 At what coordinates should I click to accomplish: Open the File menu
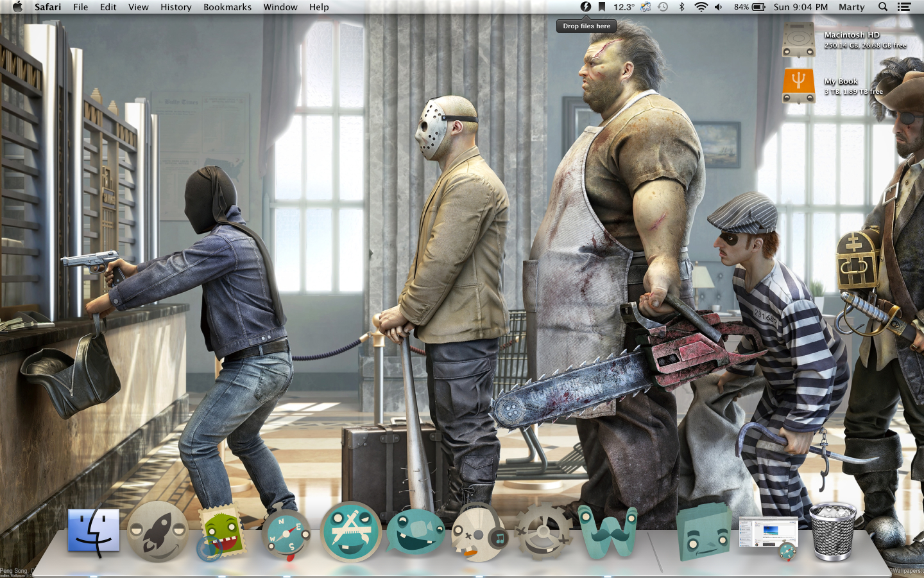(x=81, y=7)
